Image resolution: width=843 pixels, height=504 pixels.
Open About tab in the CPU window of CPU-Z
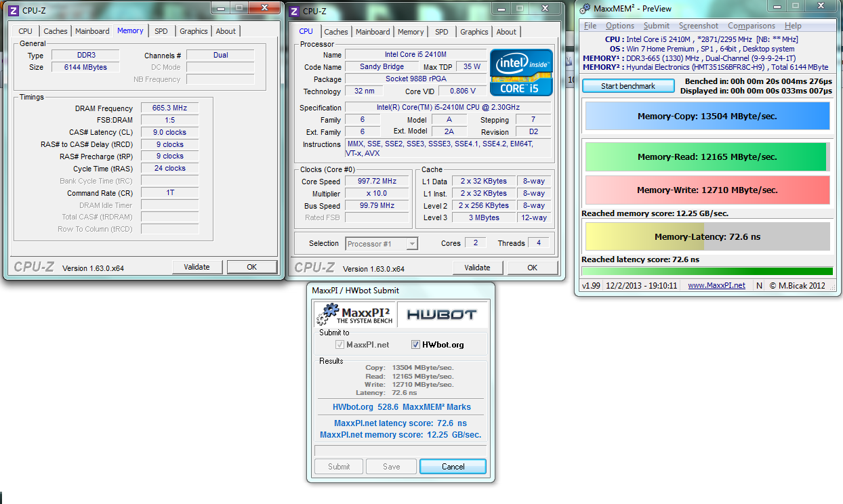point(506,32)
